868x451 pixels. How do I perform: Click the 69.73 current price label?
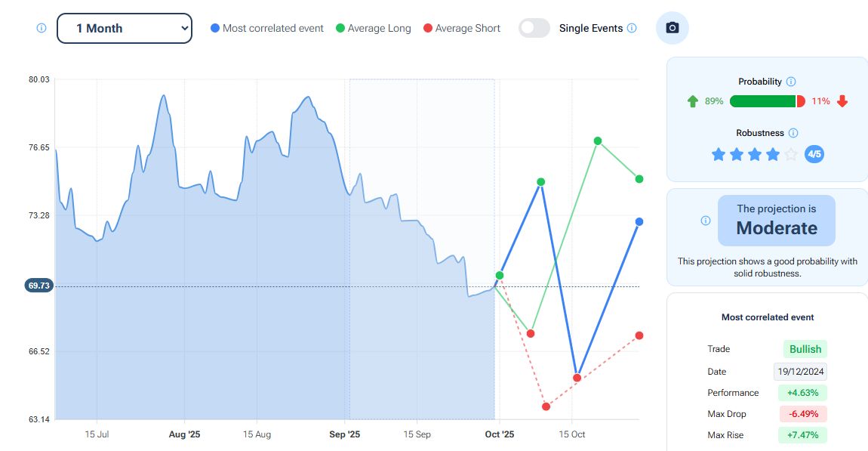(x=39, y=286)
